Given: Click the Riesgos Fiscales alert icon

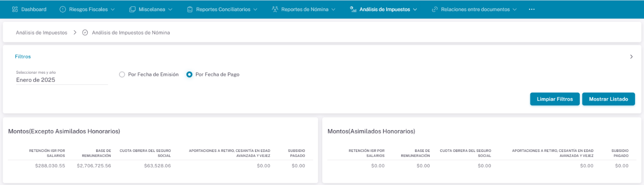Looking at the screenshot, I should pos(62,9).
